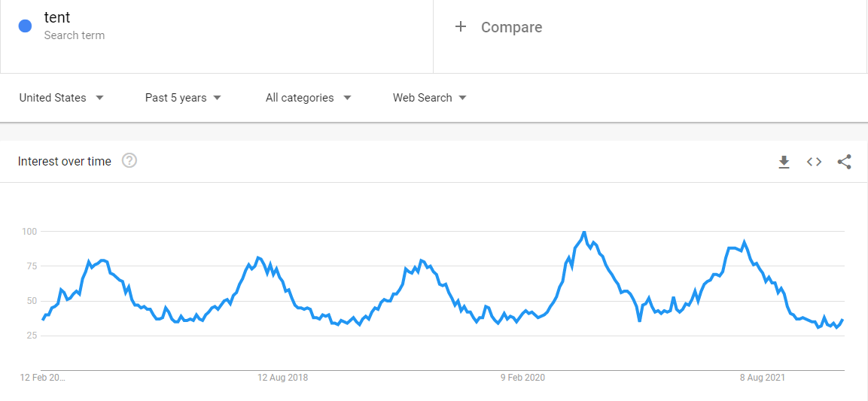Change the Web Search type dropdown
868x401 pixels.
(429, 98)
